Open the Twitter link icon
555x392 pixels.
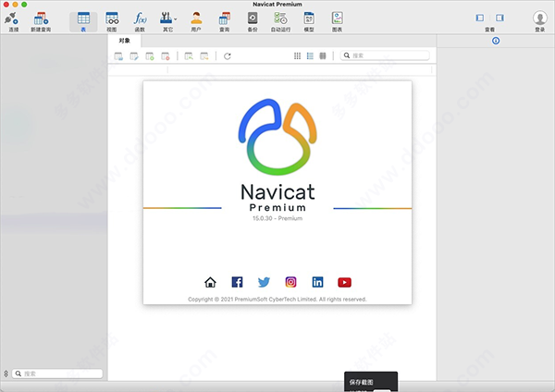click(264, 282)
